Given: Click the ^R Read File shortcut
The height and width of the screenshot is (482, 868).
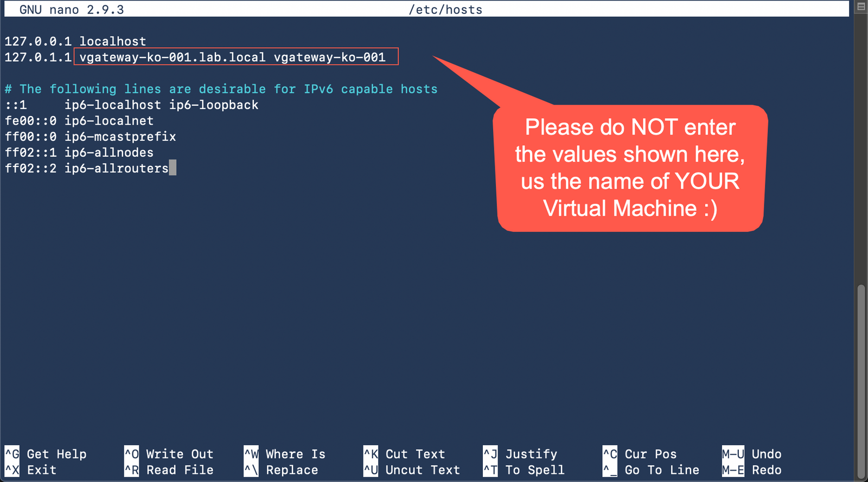Looking at the screenshot, I should click(169, 470).
